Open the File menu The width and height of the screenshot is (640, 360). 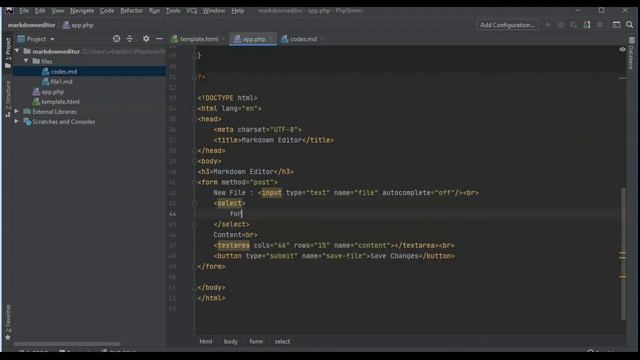click(24, 11)
